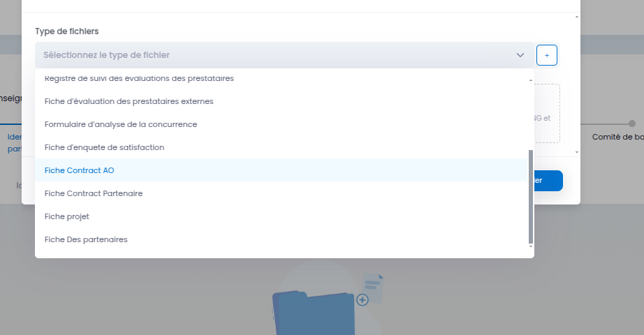This screenshot has height=335, width=644.
Task: Click the Comité step marker dot
Action: [x=632, y=124]
